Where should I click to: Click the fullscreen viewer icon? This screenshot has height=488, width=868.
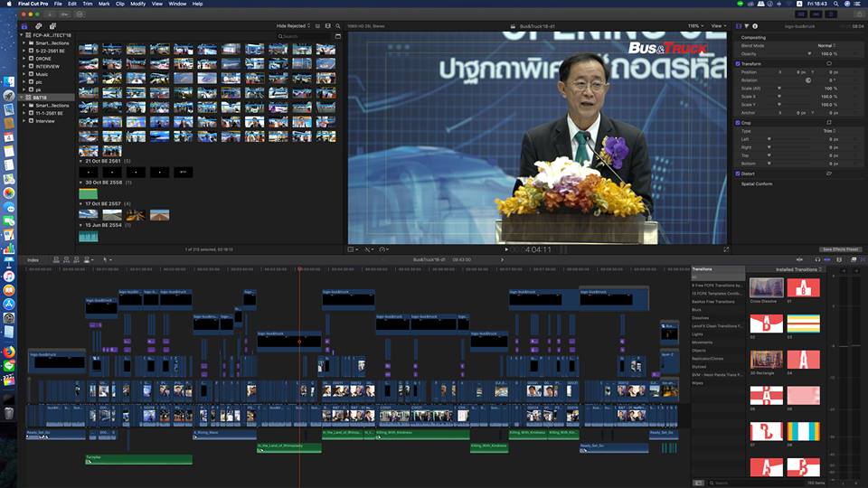pyautogui.click(x=725, y=249)
